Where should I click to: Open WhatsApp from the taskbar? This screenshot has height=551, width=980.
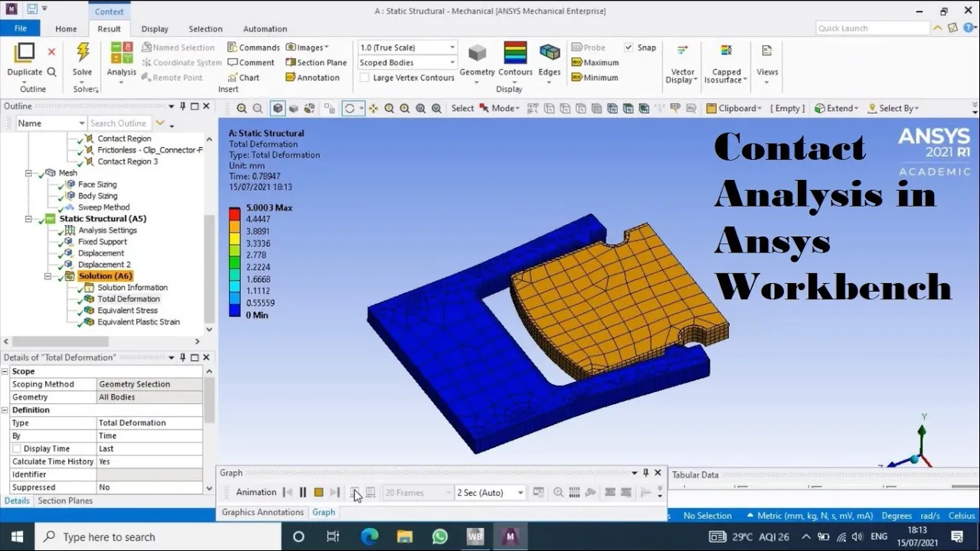coord(439,536)
